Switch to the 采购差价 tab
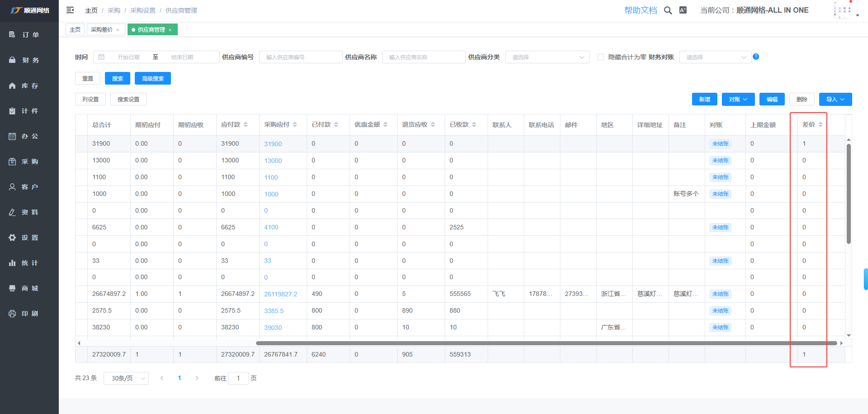This screenshot has height=414, width=868. pos(102,30)
